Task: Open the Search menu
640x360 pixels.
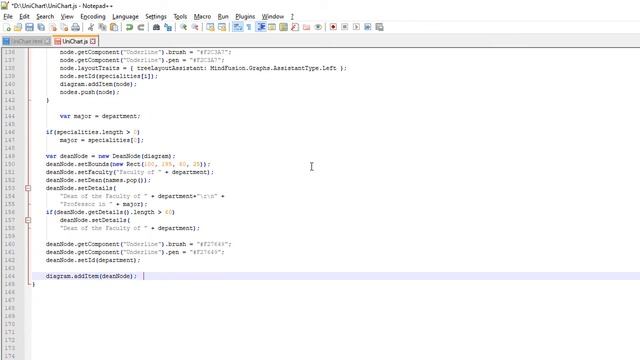Action: [45, 16]
